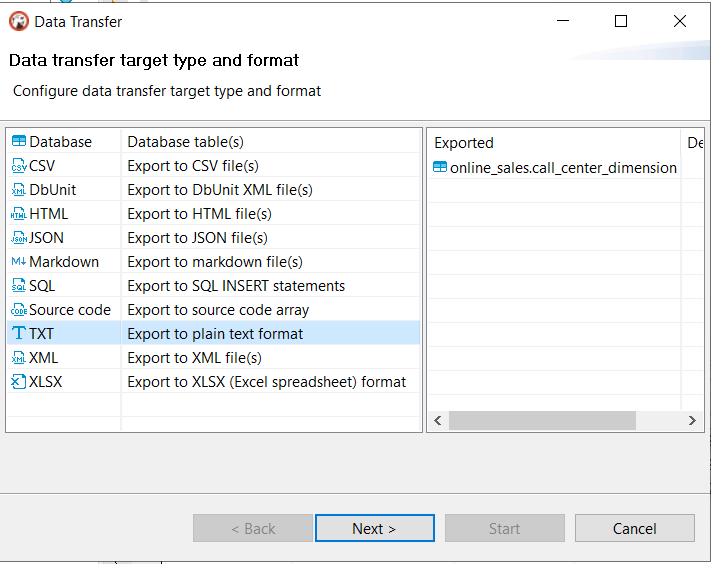Click the Database table icon

click(19, 141)
